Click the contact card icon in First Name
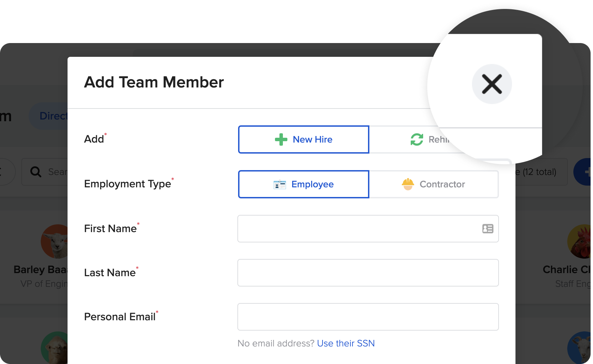 (488, 229)
